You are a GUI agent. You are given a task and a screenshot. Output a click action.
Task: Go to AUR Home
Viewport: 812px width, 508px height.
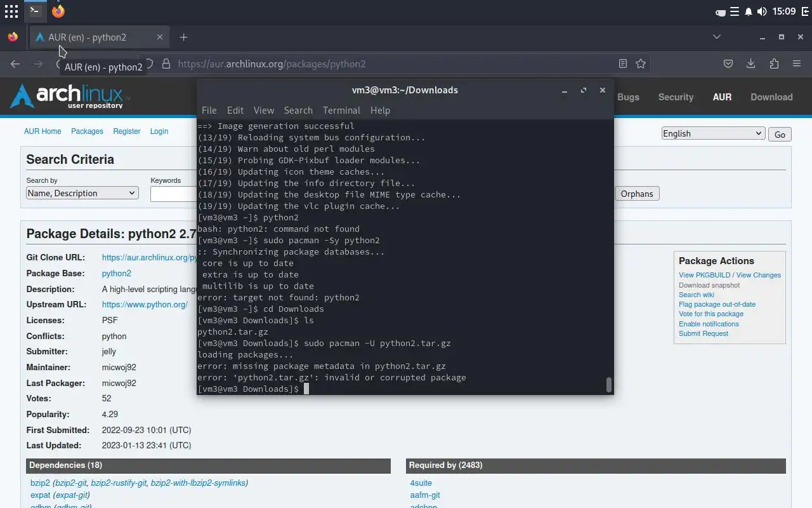click(x=43, y=131)
